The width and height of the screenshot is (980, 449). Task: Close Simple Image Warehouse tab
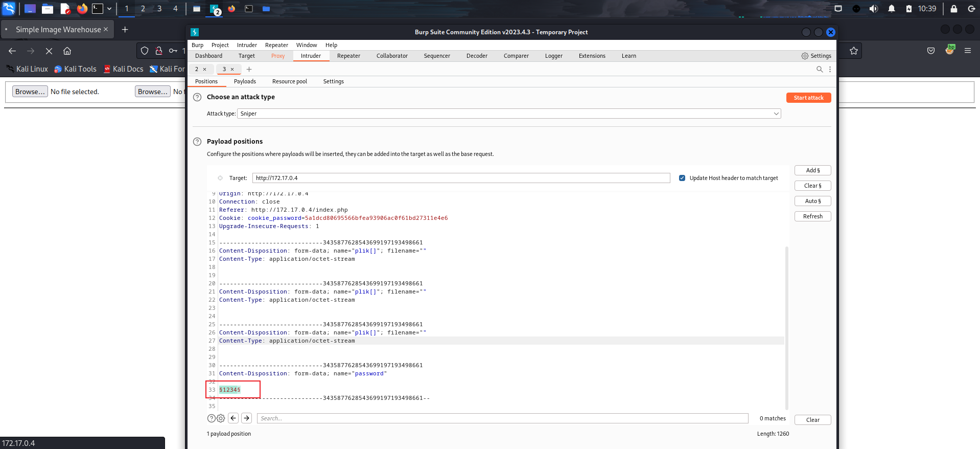106,29
